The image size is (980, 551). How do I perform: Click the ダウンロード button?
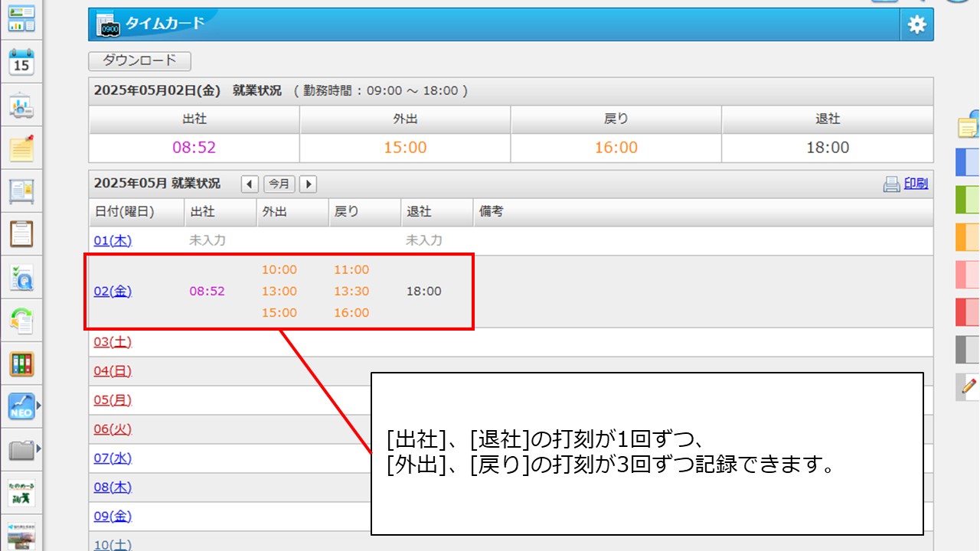pos(139,60)
